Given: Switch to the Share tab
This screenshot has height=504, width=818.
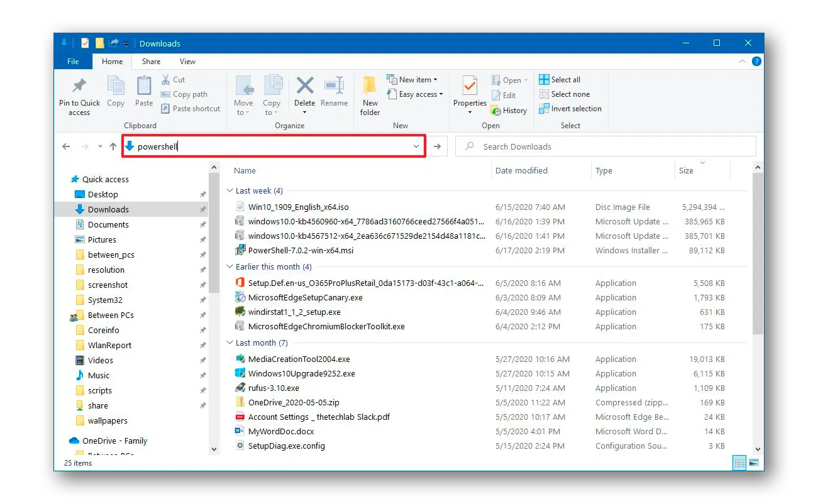Looking at the screenshot, I should click(151, 62).
